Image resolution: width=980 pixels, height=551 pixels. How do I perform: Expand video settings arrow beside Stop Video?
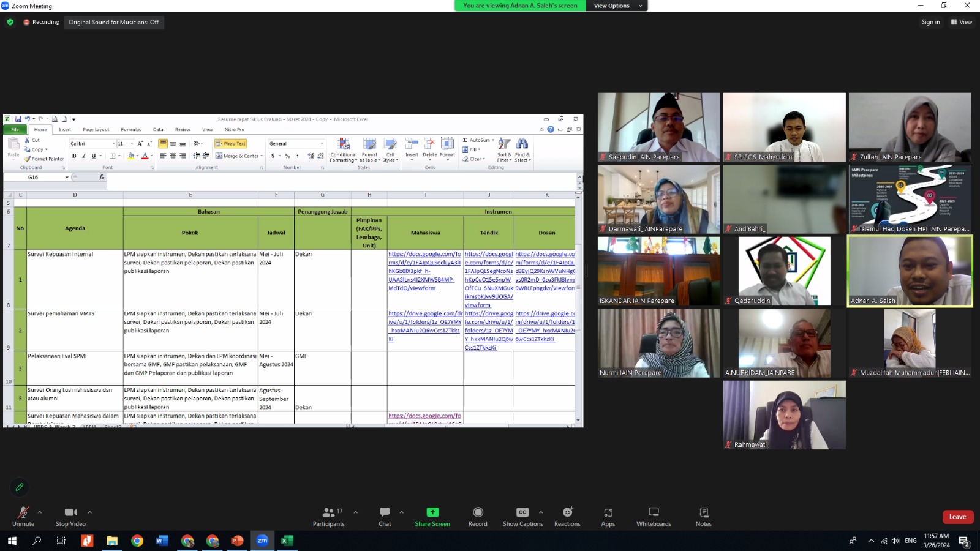point(89,512)
